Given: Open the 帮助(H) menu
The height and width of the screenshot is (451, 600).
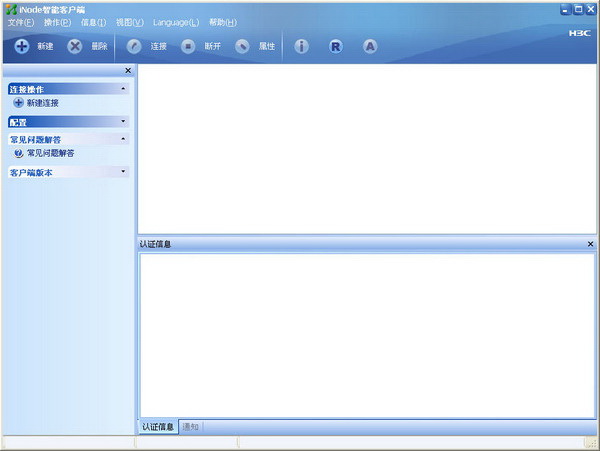Looking at the screenshot, I should [223, 22].
